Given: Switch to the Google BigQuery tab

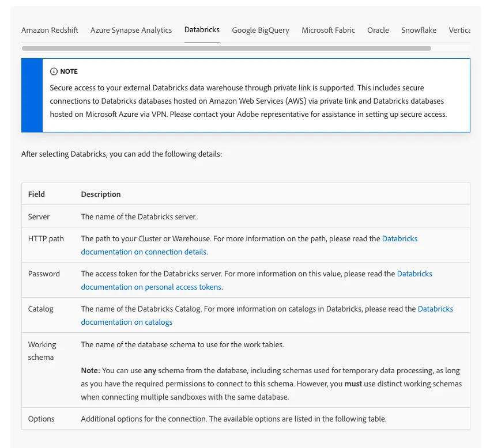Looking at the screenshot, I should (261, 31).
